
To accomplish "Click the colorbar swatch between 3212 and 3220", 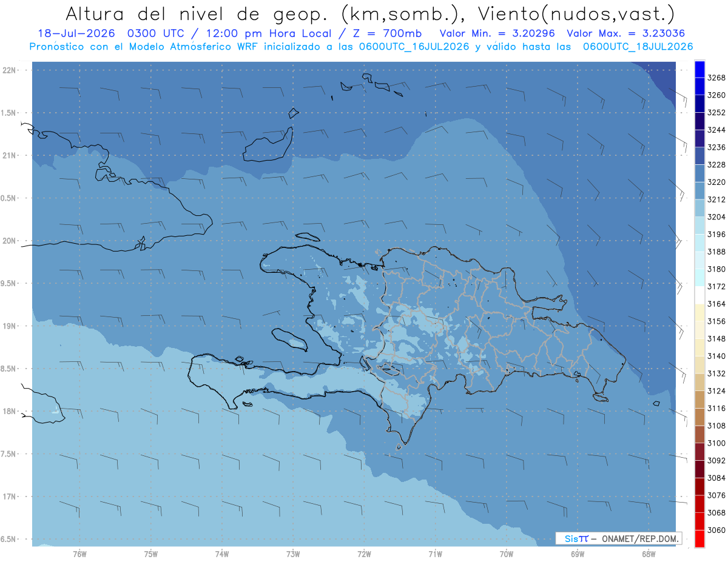I will pyautogui.click(x=699, y=190).
